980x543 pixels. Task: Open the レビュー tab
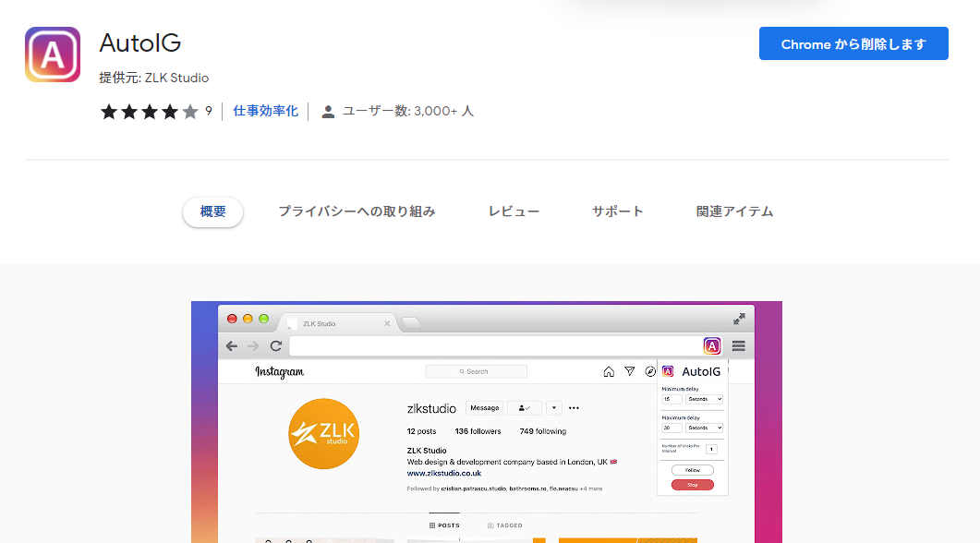(514, 211)
